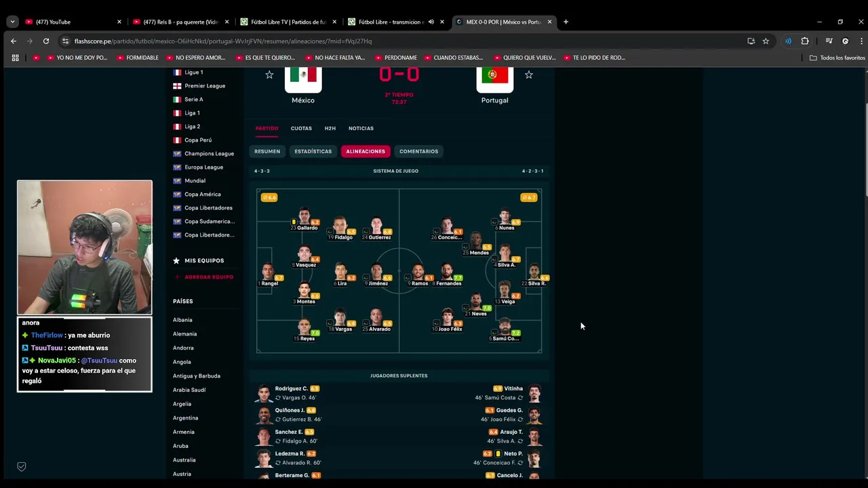This screenshot has width=868, height=488.
Task: Click Joao Félix player avatar
Action: (448, 317)
